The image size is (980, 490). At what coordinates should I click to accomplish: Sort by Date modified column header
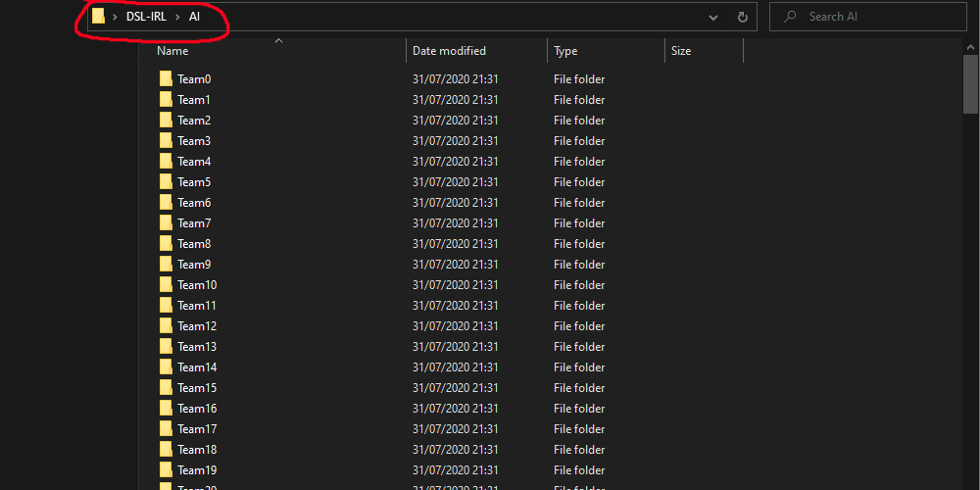(x=449, y=51)
